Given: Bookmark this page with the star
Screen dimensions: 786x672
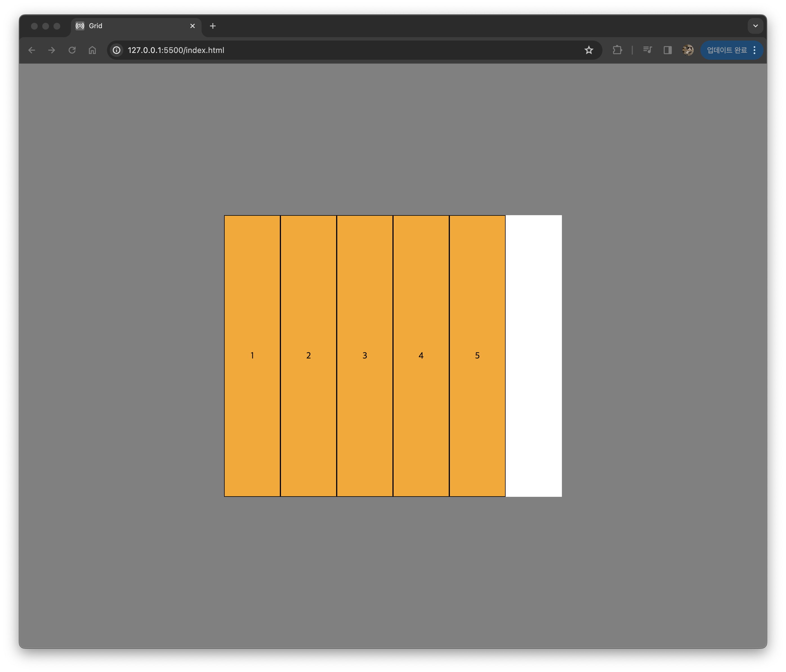Looking at the screenshot, I should click(588, 50).
